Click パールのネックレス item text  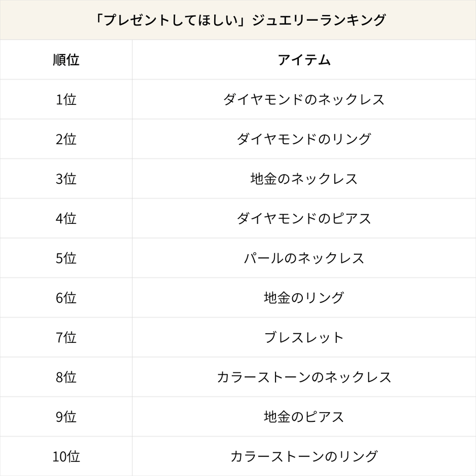click(x=304, y=258)
